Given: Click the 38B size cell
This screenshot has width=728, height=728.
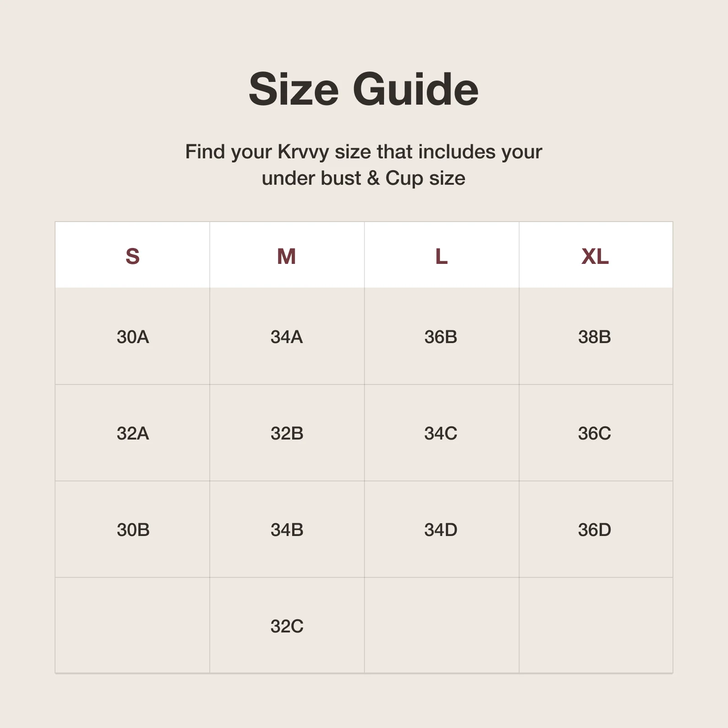Looking at the screenshot, I should point(595,337).
